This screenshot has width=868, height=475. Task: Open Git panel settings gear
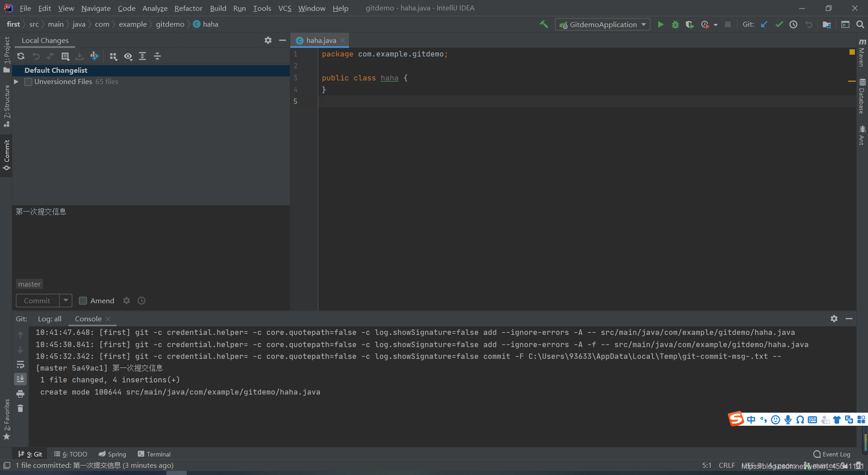(834, 319)
